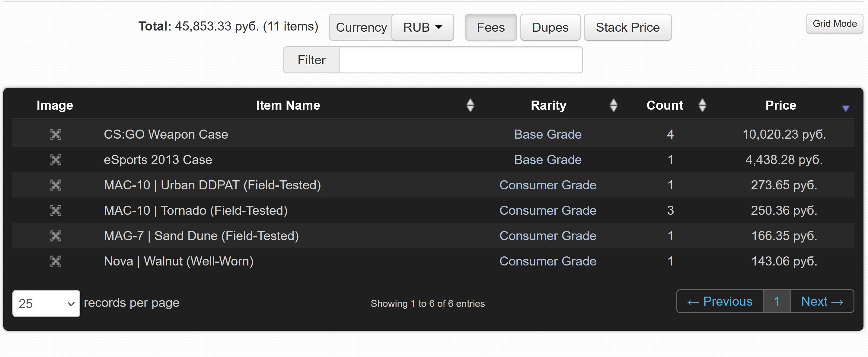Click the Filter text input field
Image resolution: width=868 pixels, height=357 pixels.
pyautogui.click(x=460, y=60)
